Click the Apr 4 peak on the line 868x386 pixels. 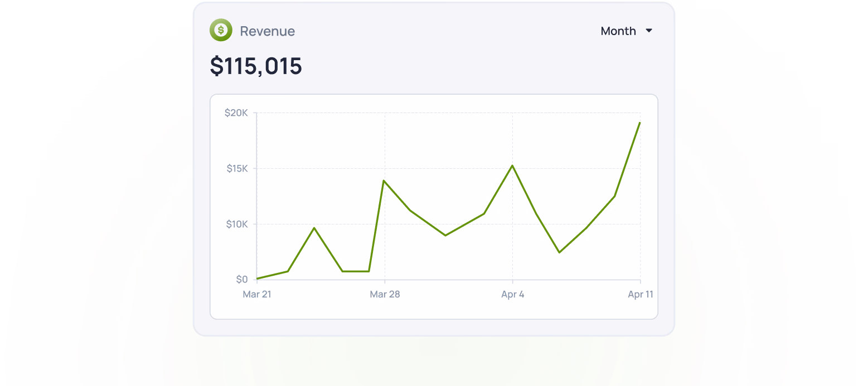click(512, 165)
